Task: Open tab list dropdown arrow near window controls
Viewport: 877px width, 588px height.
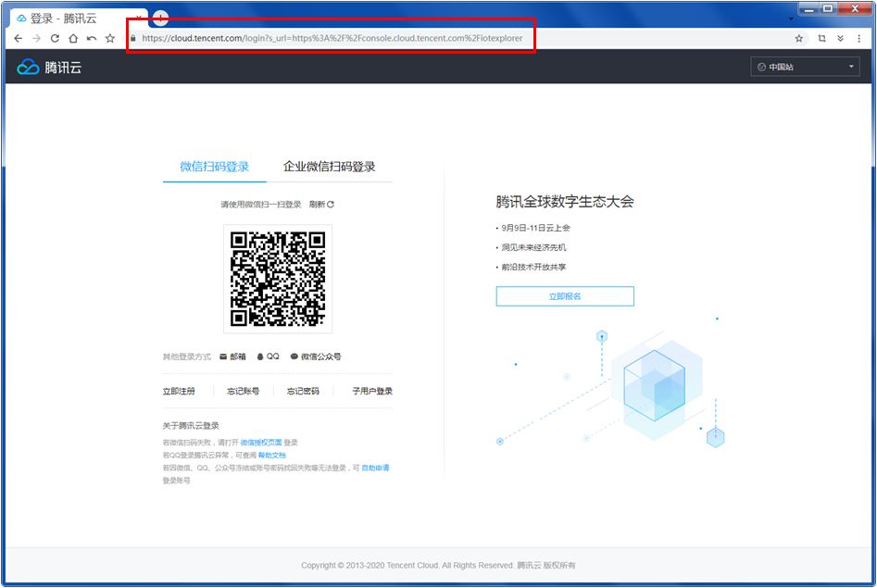Action: click(791, 19)
